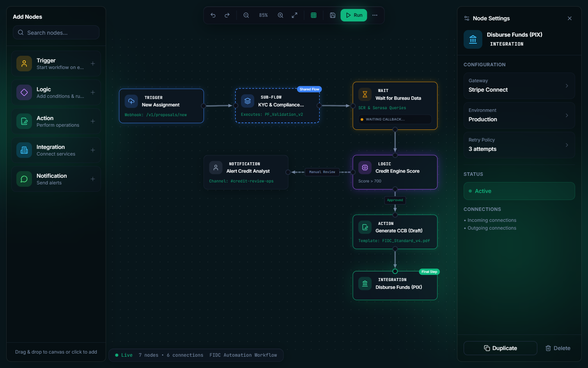Click the Approved connection label
The width and height of the screenshot is (588, 368).
click(x=395, y=200)
